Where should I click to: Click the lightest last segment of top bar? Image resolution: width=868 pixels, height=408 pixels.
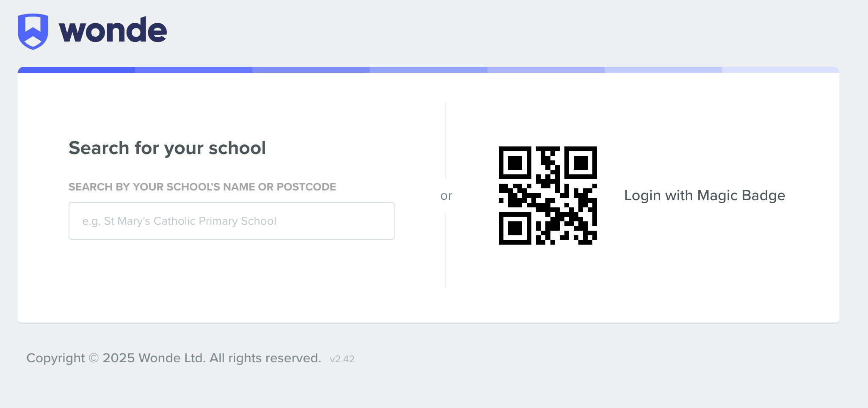click(780, 70)
